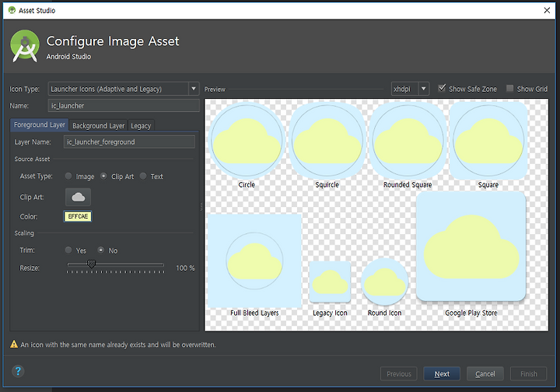This screenshot has width=560, height=392.
Task: Click the 100 % resize value
Action: (185, 268)
